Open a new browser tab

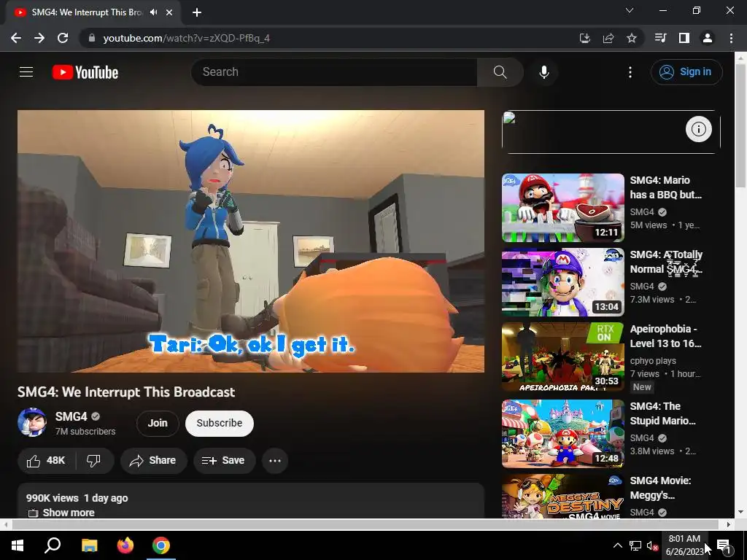197,12
